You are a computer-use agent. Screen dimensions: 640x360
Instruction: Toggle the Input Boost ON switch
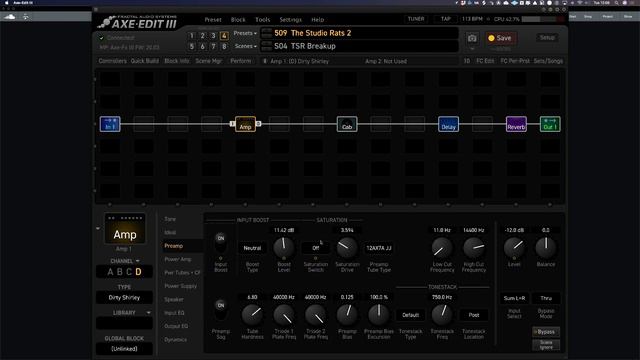click(x=220, y=242)
